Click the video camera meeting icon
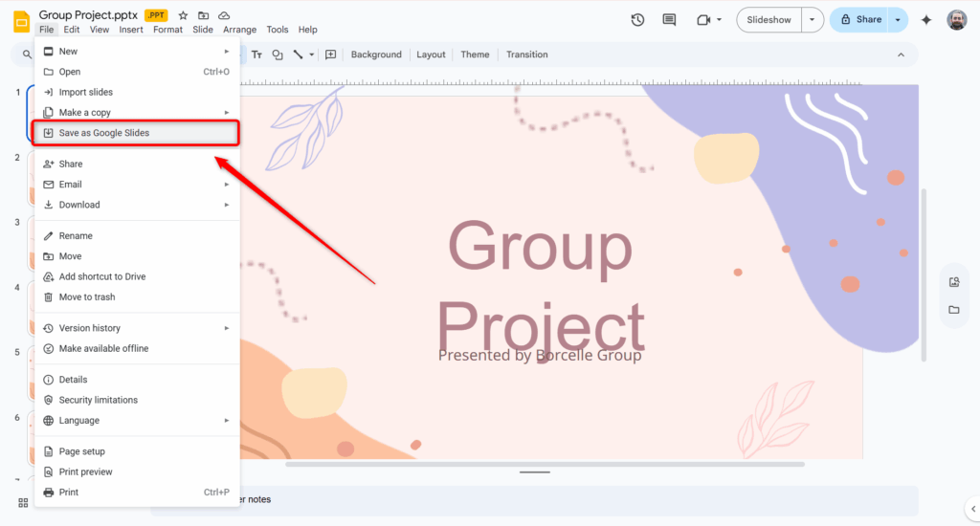The image size is (980, 526). point(704,20)
